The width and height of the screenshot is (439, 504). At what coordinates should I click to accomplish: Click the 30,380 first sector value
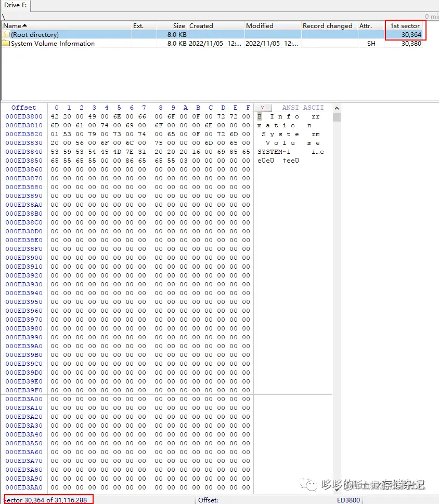(x=411, y=44)
